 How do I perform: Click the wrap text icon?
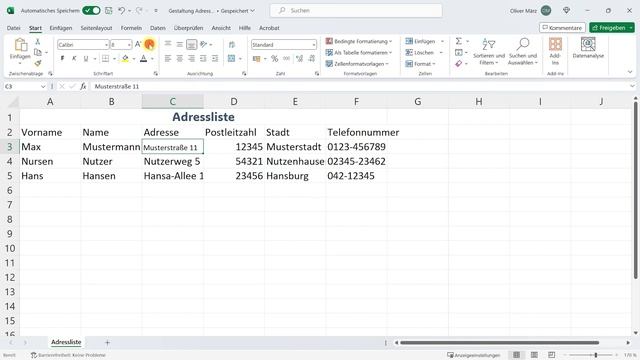click(232, 44)
